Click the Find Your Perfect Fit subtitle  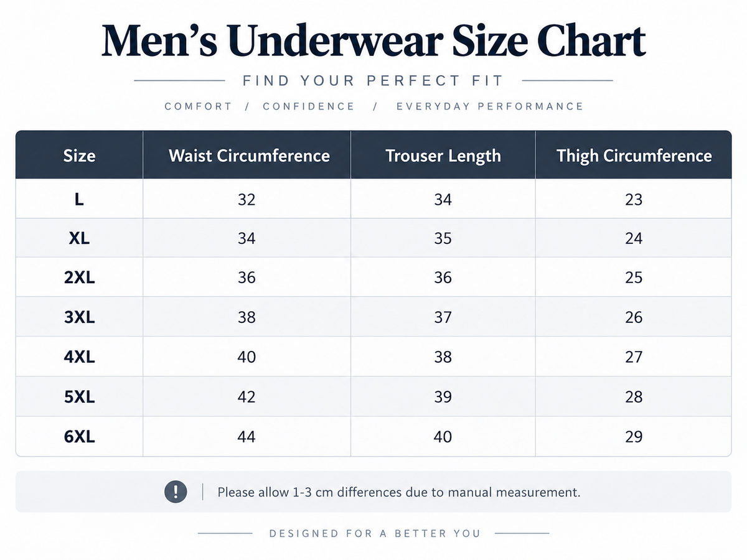374,81
